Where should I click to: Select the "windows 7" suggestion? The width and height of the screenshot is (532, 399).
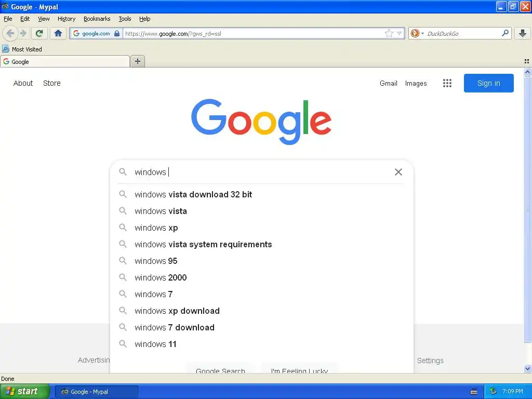click(x=262, y=294)
